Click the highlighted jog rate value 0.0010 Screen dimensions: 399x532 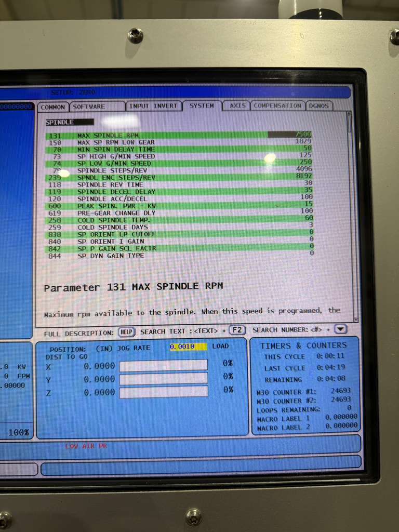[188, 347]
